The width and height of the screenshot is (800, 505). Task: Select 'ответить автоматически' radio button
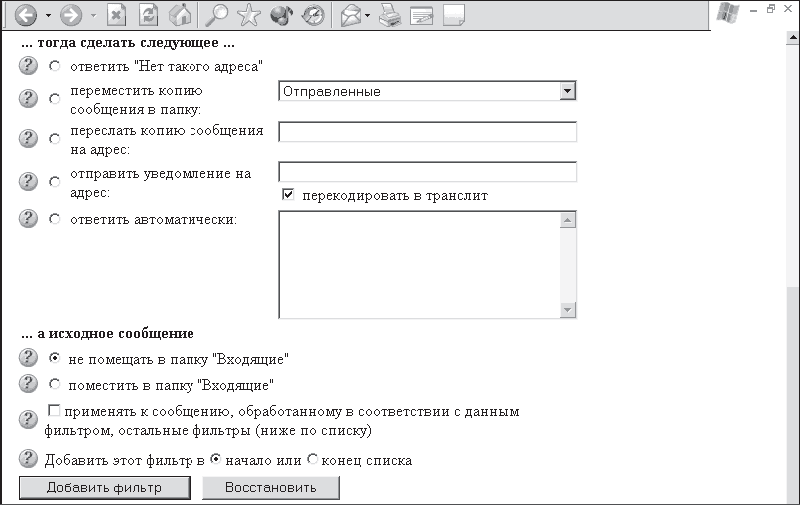[55, 218]
